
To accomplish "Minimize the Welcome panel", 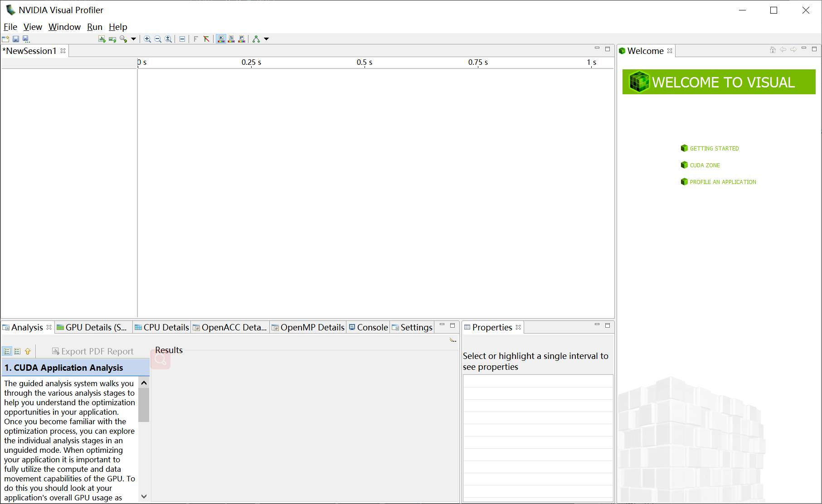I will click(x=804, y=48).
